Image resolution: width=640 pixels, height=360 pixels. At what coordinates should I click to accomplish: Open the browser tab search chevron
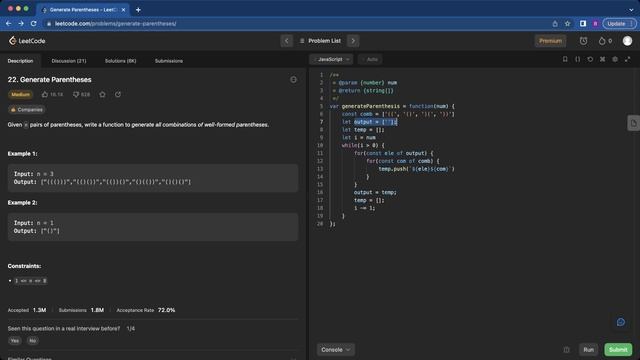631,9
